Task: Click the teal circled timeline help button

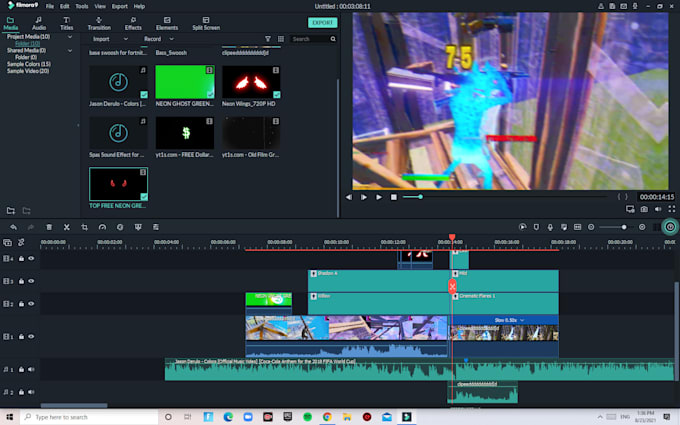Action: [670, 227]
